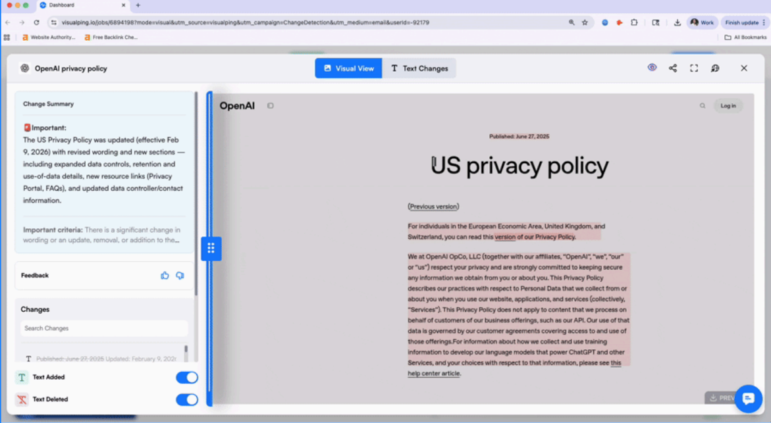771x423 pixels.
Task: Open the Website Authority bookmark
Action: [x=49, y=37]
